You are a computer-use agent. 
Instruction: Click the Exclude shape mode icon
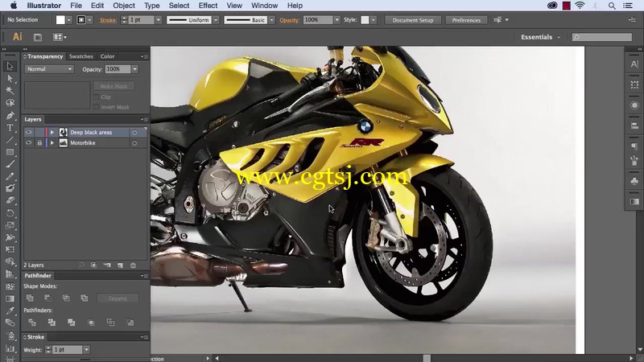(85, 298)
